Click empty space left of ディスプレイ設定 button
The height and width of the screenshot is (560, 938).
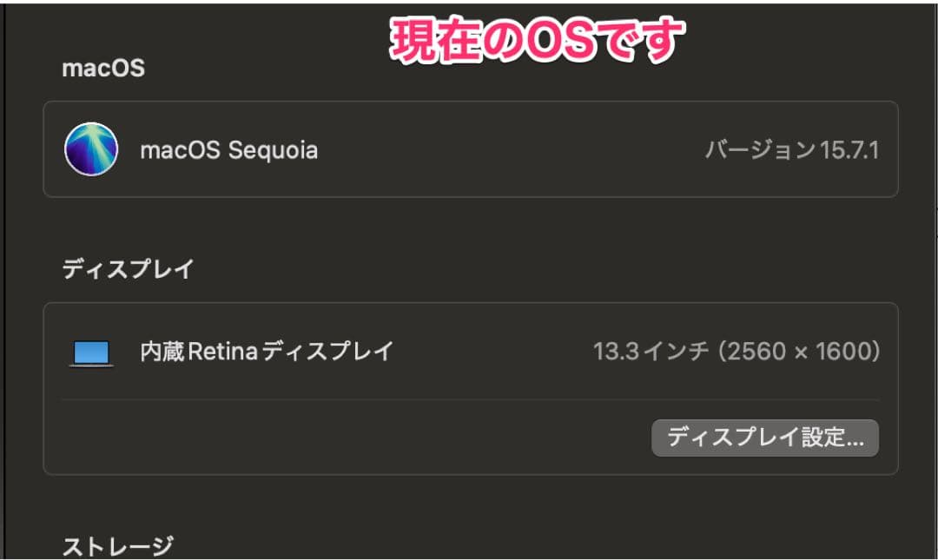347,438
